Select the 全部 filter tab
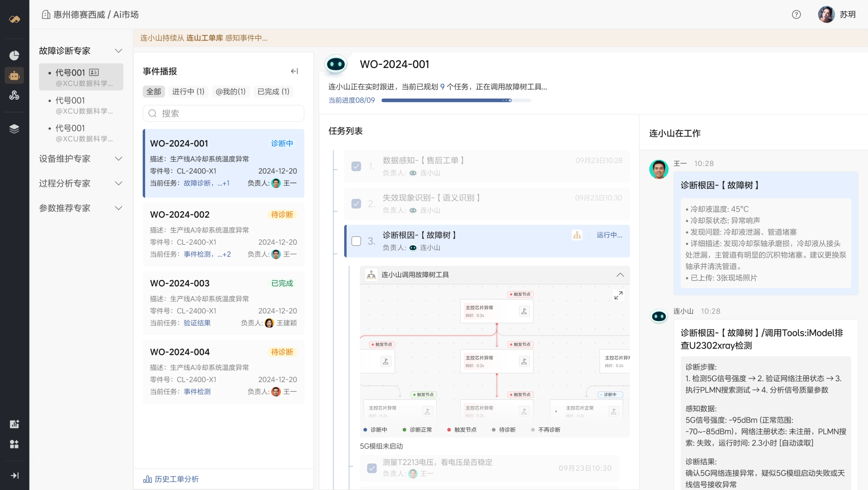The width and height of the screenshot is (868, 490). pyautogui.click(x=154, y=91)
